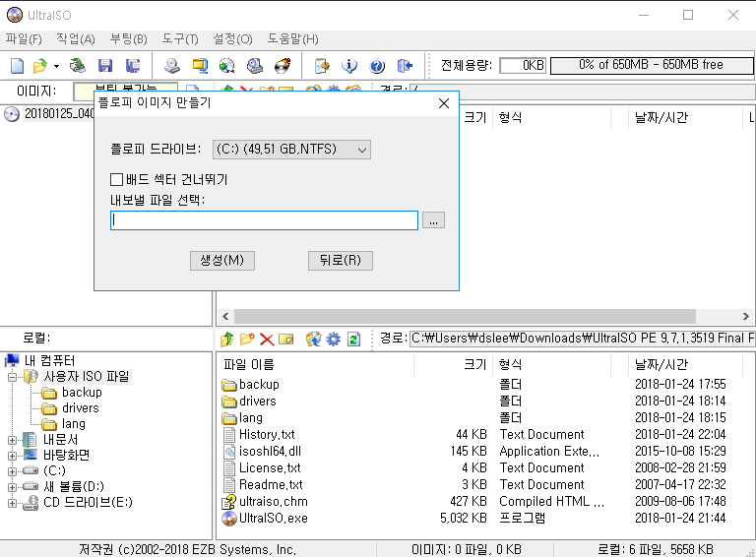Select the backup folder in tree
Image resolution: width=756 pixels, height=557 pixels.
(82, 393)
